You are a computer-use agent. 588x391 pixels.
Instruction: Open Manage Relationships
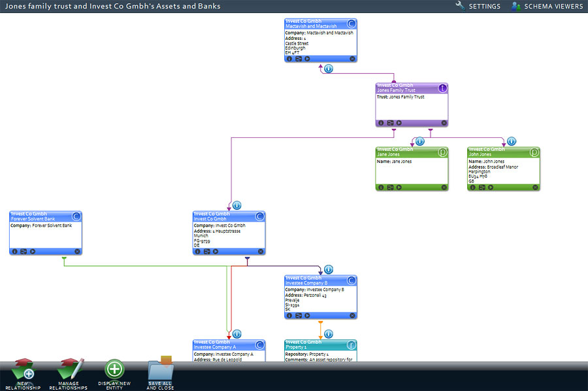click(x=69, y=375)
